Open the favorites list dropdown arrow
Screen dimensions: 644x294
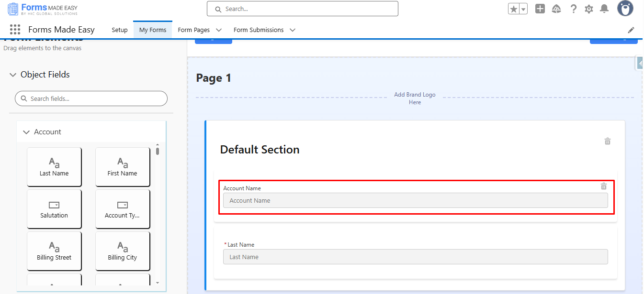(x=523, y=9)
